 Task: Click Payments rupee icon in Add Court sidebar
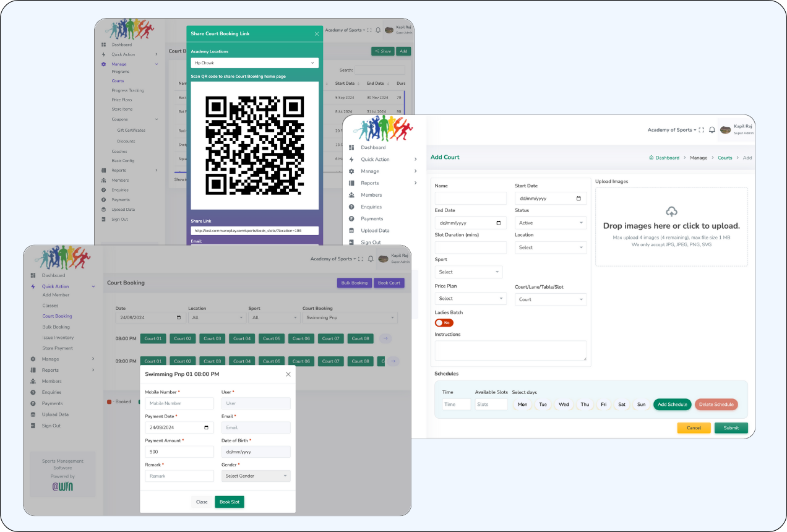coord(351,218)
